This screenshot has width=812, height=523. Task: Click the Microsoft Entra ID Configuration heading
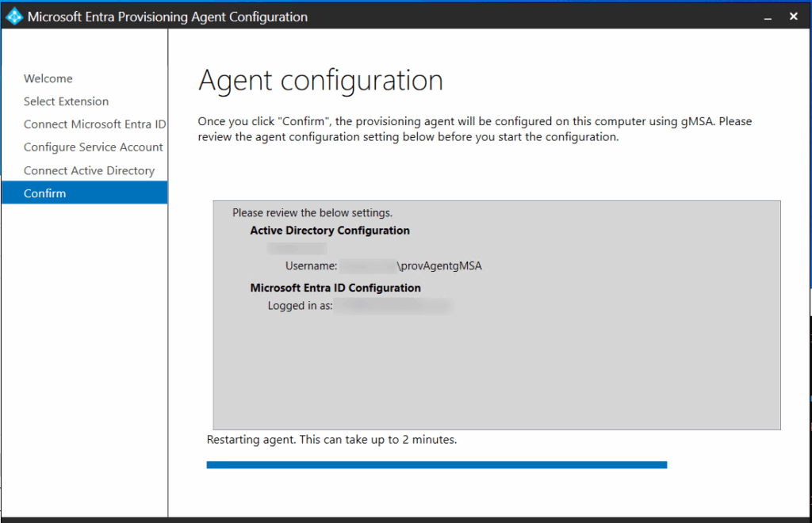click(x=335, y=288)
